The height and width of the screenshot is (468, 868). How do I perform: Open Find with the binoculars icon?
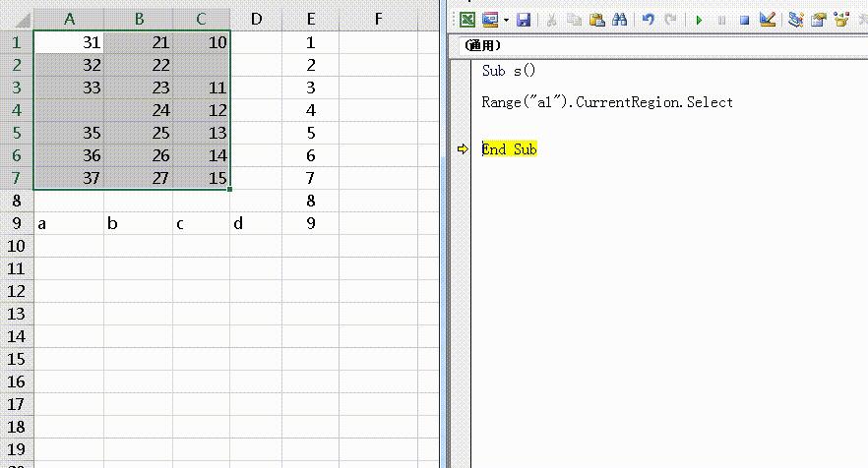tap(619, 20)
